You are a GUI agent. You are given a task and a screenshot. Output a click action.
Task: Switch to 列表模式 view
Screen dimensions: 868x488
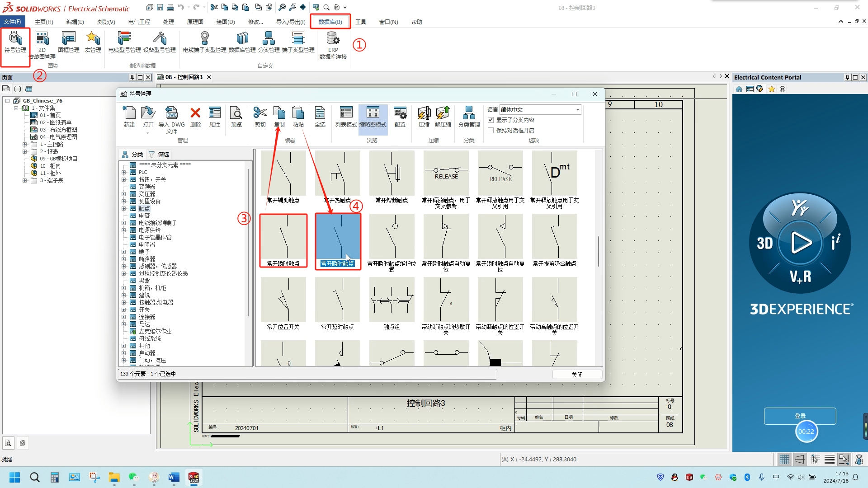tap(346, 117)
